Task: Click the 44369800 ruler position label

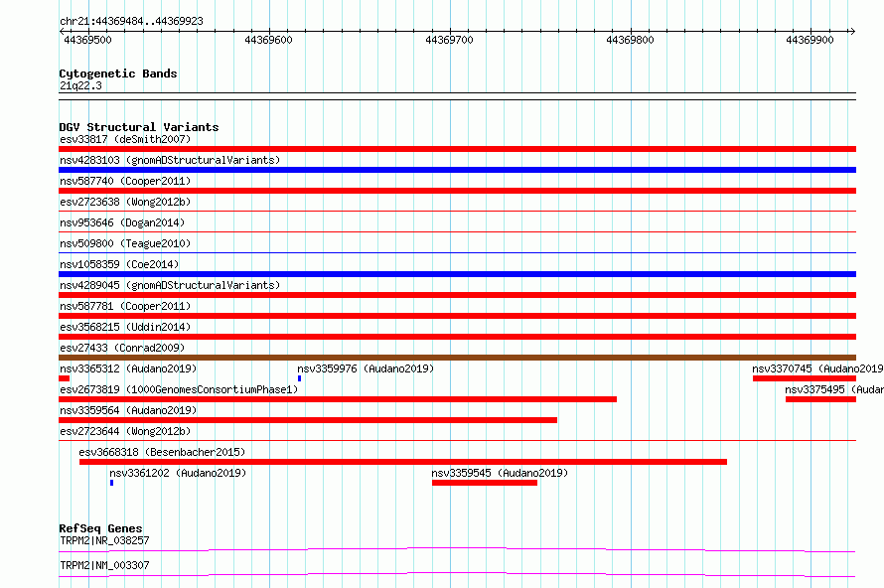Action: (630, 40)
